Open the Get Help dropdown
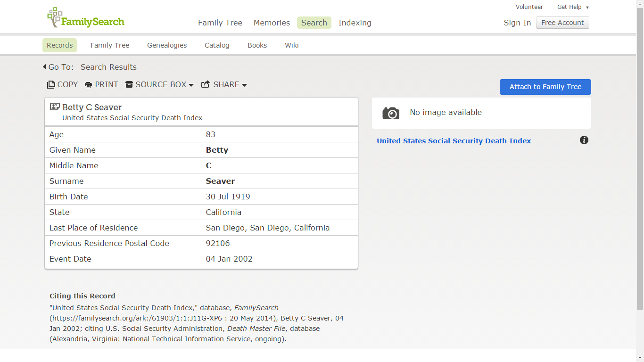This screenshot has height=362, width=644. coord(573,7)
